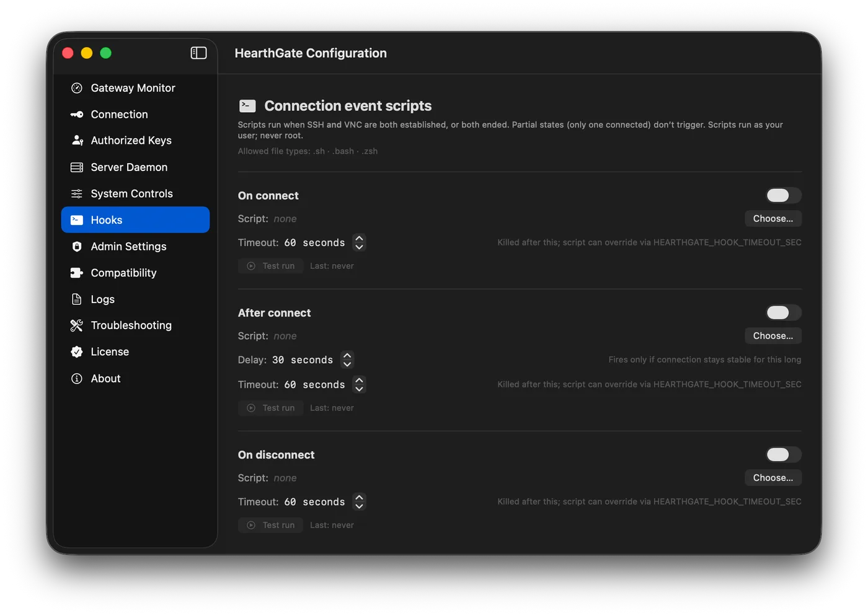Open Authorized Keys page
Viewport: 868px width, 616px height.
tap(135, 141)
